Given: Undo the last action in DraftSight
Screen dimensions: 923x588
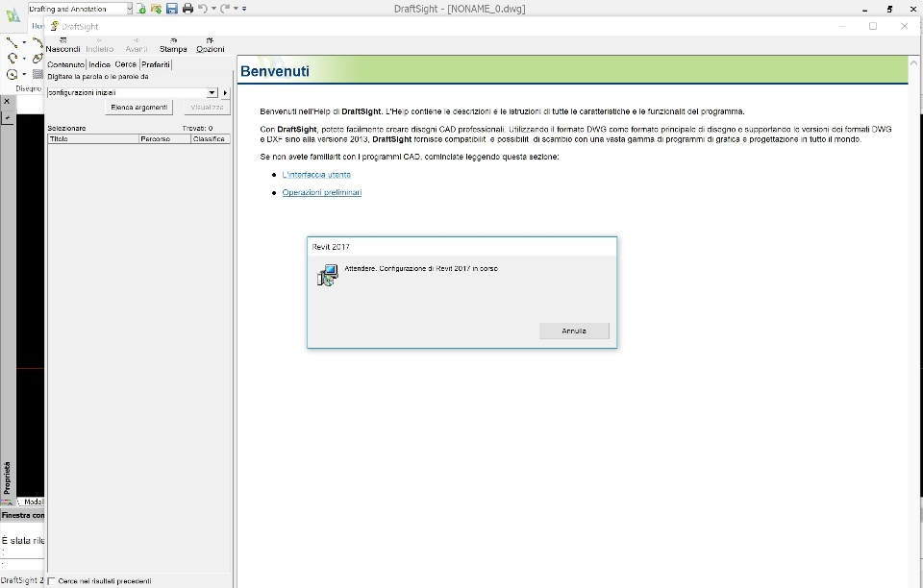Looking at the screenshot, I should pos(203,9).
